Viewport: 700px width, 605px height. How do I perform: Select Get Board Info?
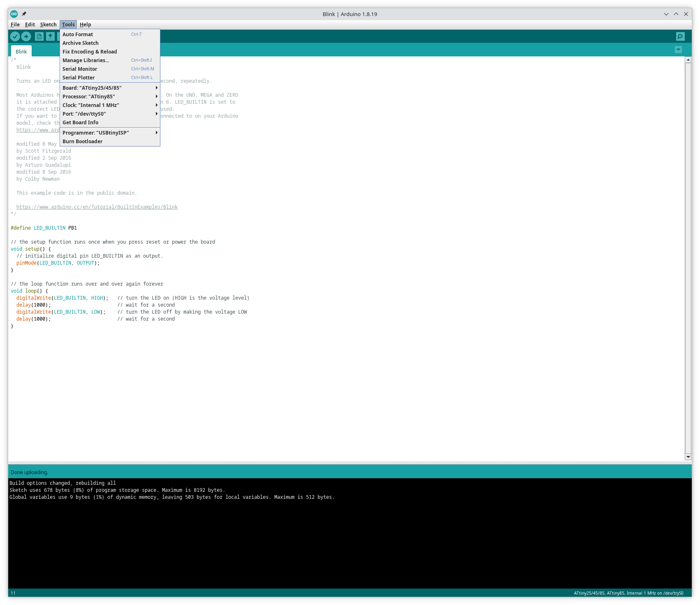[110, 123]
